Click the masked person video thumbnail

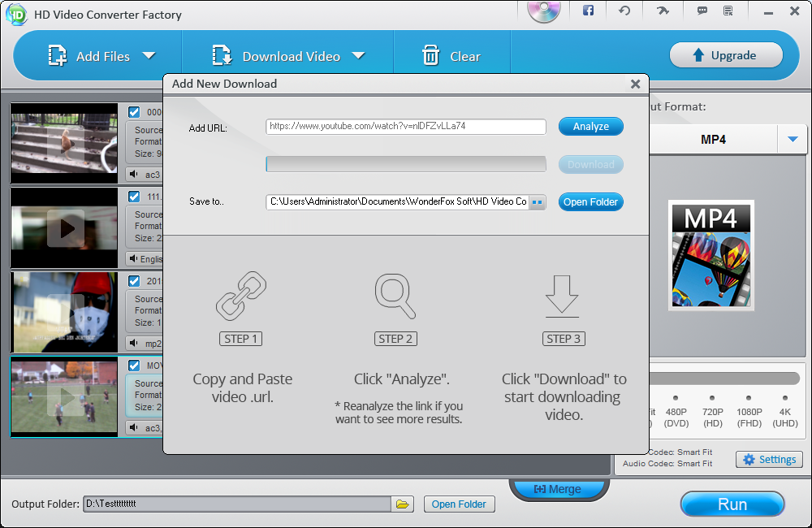click(64, 313)
